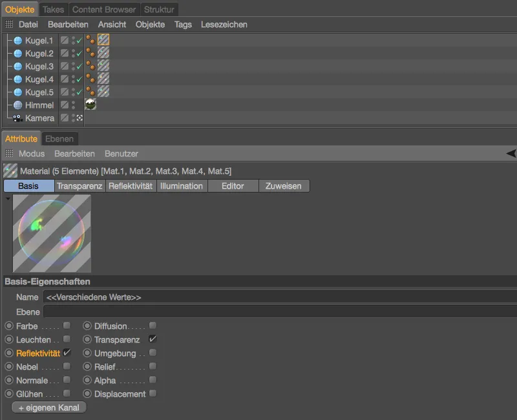
Task: Toggle Himmel visibility dots
Action: coord(73,105)
